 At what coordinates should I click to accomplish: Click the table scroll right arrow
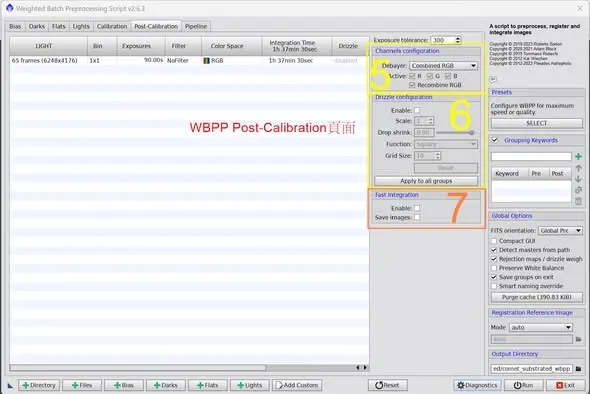365,368
